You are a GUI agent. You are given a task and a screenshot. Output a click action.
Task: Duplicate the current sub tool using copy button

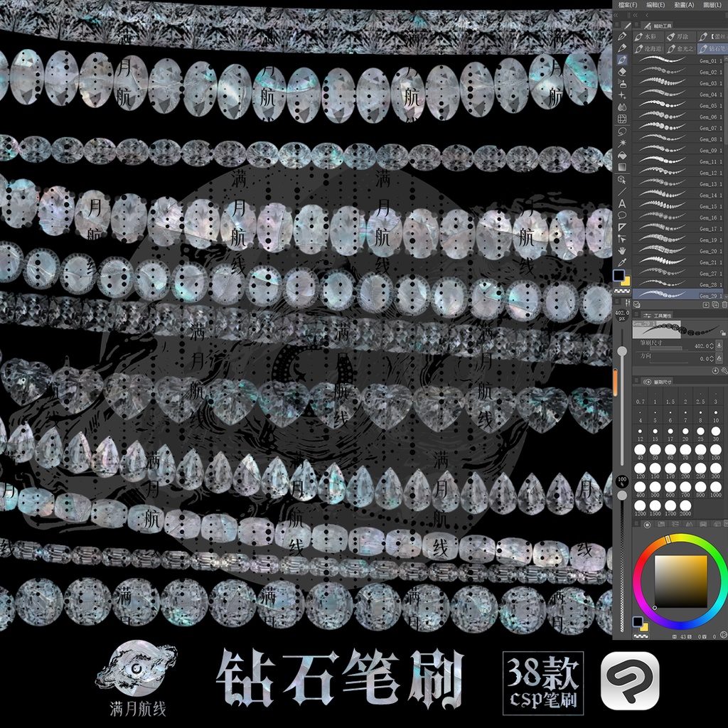pos(714,305)
